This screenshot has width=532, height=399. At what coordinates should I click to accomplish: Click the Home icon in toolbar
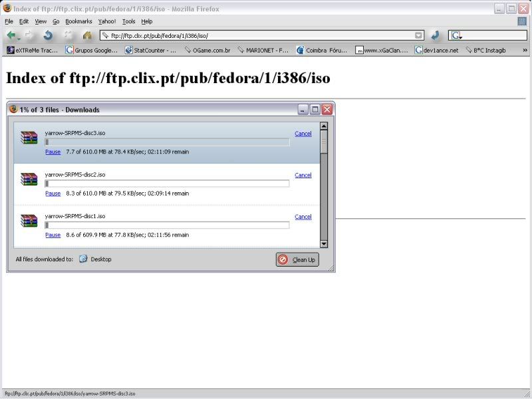click(87, 35)
